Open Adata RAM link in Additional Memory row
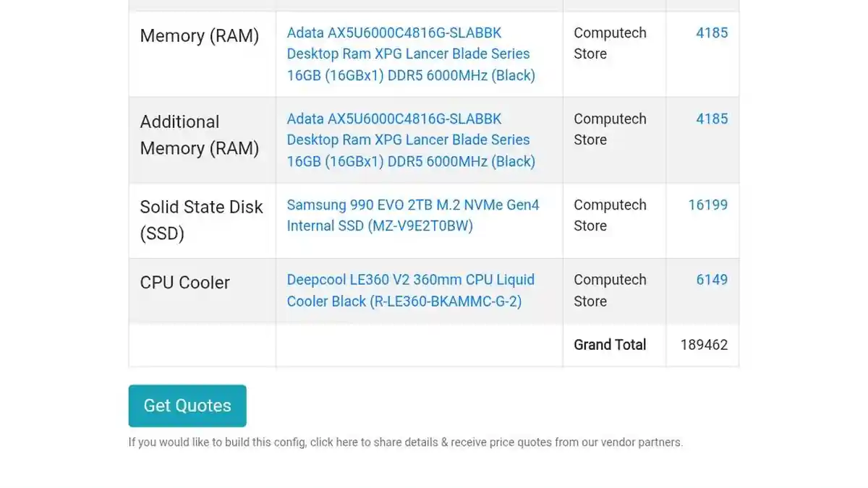The width and height of the screenshot is (868, 488). (x=411, y=140)
